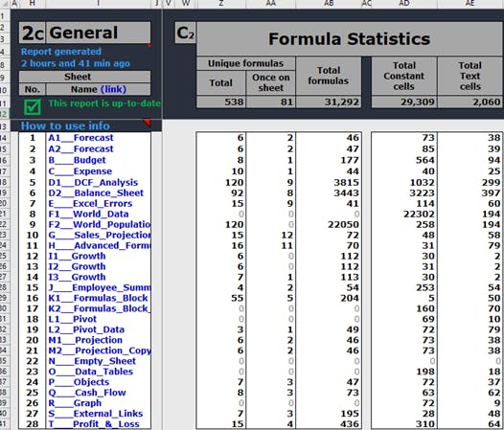Open the K2__Formulas_Block sheet link
Screen dimensions: 504x430
point(100,308)
